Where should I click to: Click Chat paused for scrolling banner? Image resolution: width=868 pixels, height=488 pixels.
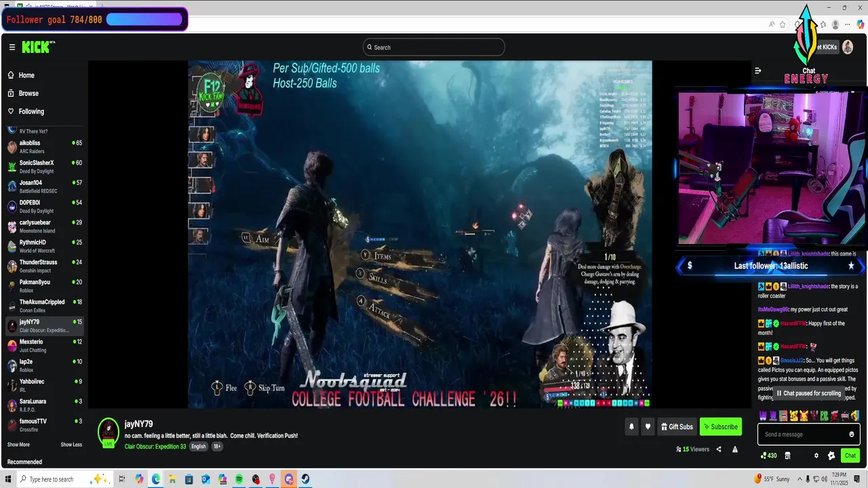point(809,393)
